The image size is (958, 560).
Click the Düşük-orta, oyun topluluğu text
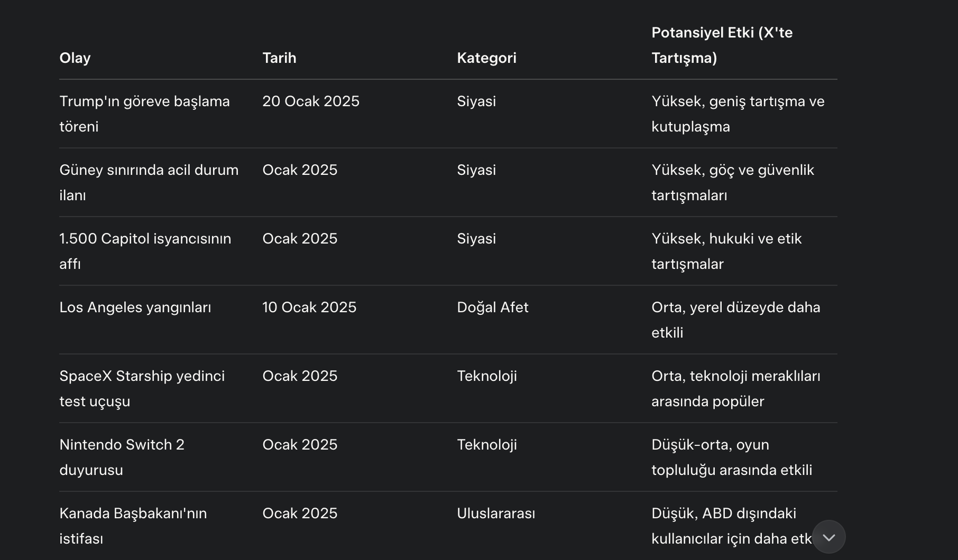(x=732, y=458)
